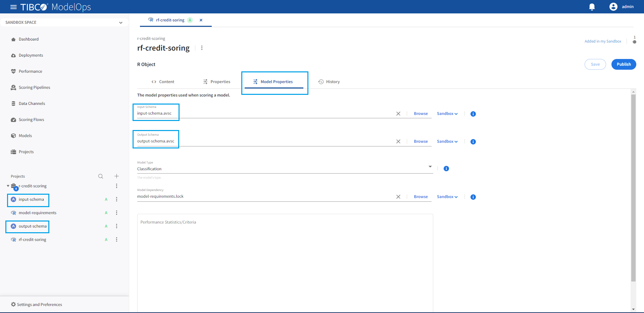The height and width of the screenshot is (313, 644).
Task: Clear the Input Schema field value
Action: point(398,114)
